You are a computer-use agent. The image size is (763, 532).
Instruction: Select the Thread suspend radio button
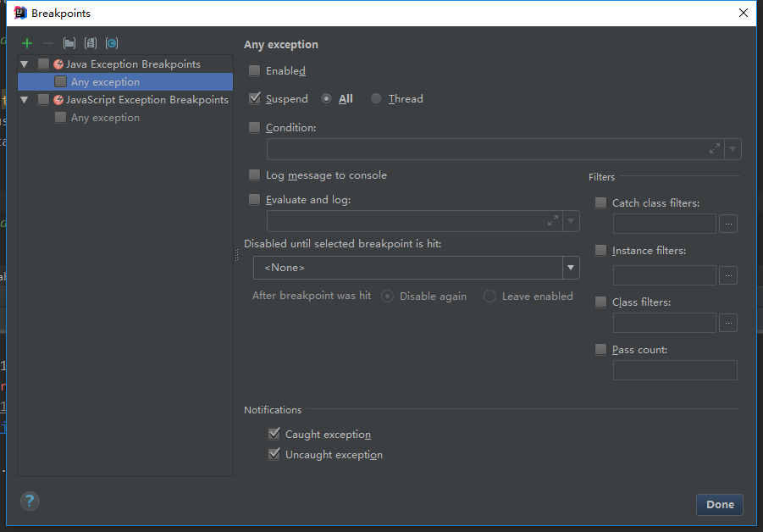point(377,99)
